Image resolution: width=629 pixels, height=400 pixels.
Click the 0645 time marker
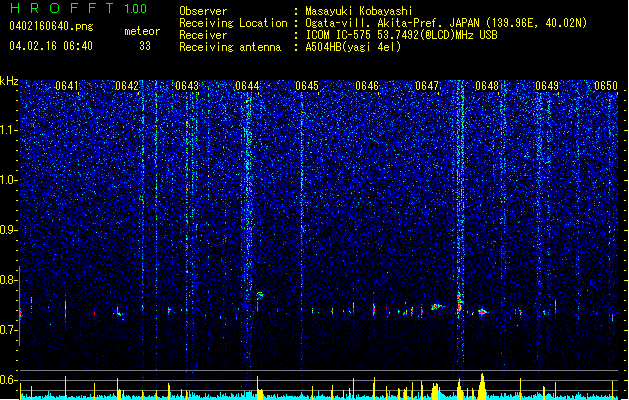[x=307, y=86]
